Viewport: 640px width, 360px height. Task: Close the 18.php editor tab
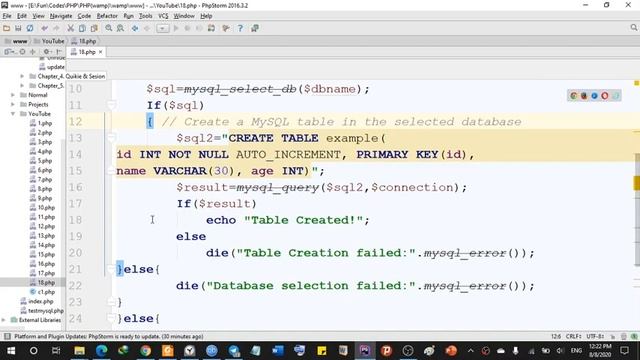100,52
